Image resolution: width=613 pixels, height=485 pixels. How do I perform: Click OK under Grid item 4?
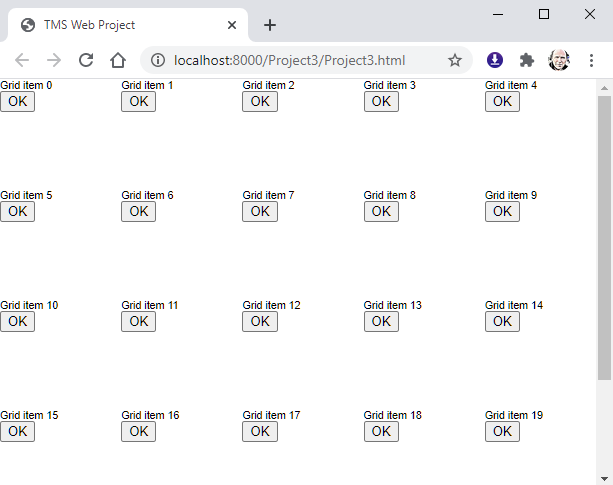[x=502, y=102]
